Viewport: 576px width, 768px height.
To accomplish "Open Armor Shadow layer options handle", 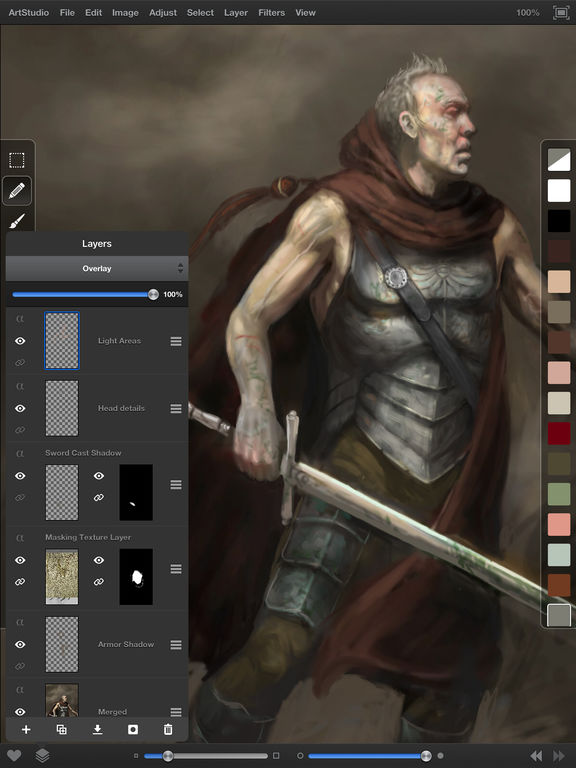I will (x=176, y=645).
